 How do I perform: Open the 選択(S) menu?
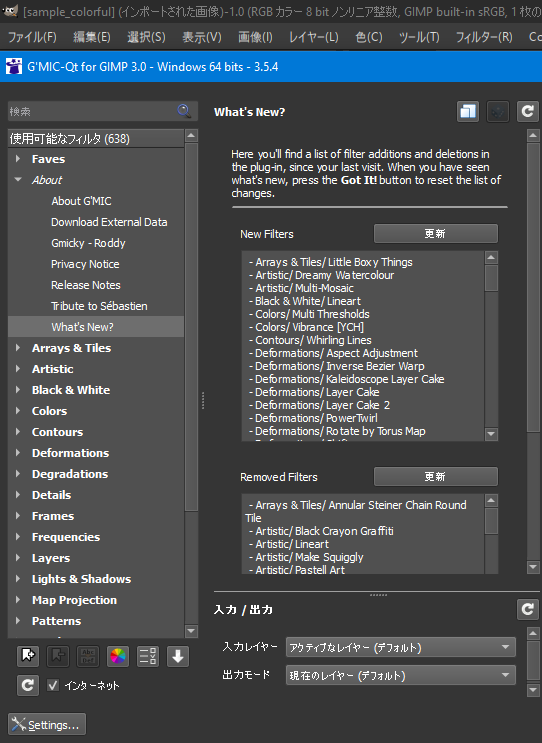coord(146,37)
